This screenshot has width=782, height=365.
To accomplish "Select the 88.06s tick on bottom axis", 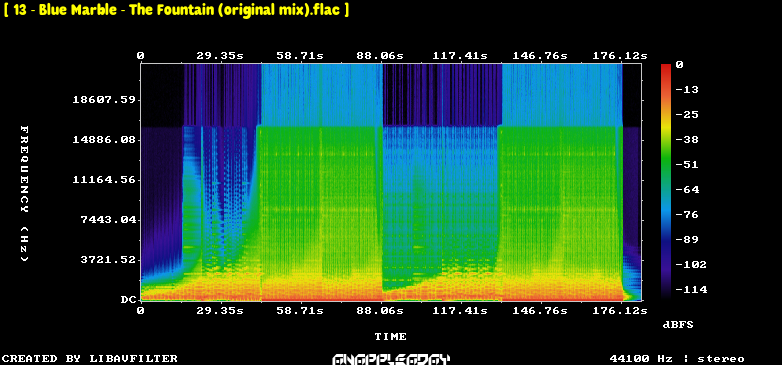I will click(380, 311).
